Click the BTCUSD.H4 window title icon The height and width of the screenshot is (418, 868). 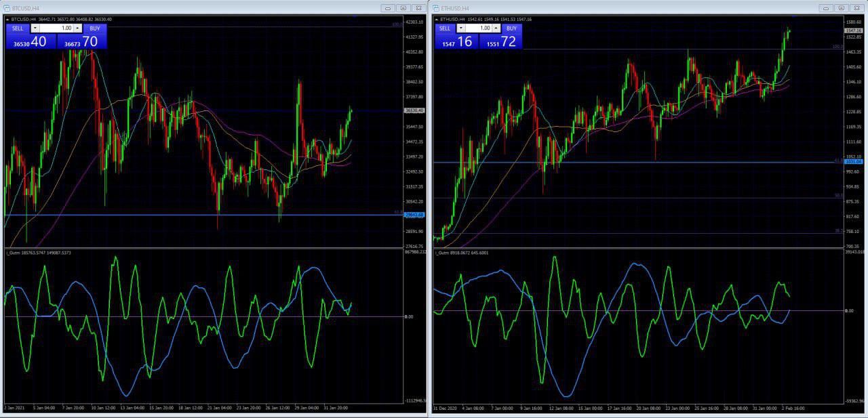click(x=7, y=7)
